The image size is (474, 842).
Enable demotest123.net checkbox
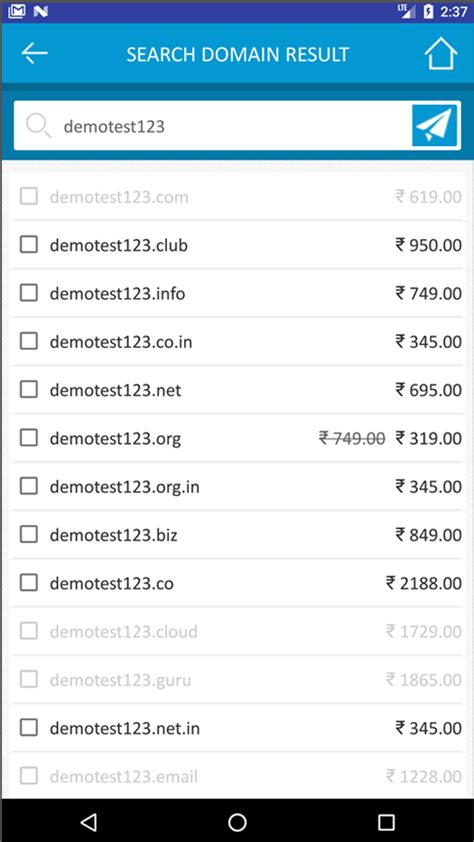pos(29,389)
